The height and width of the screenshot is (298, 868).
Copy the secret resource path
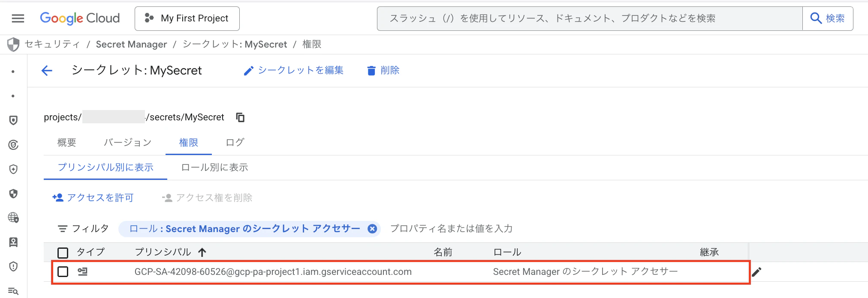coord(241,117)
